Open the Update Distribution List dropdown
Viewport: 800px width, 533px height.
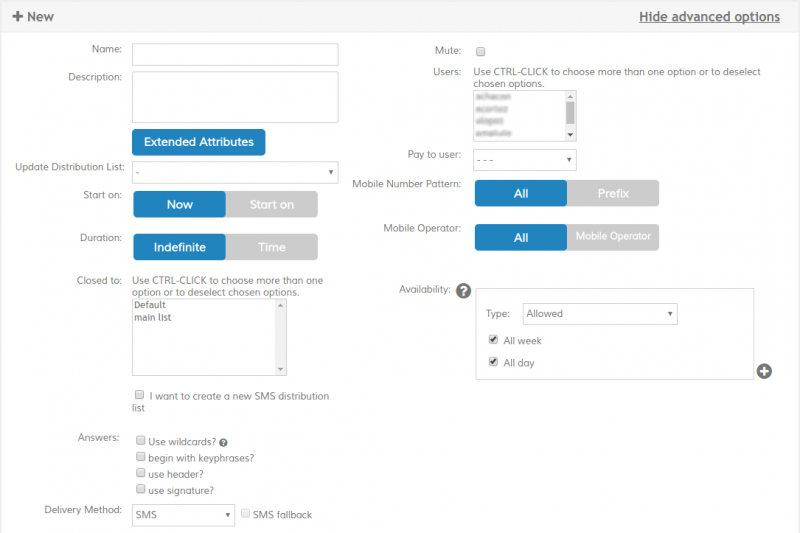pos(235,173)
